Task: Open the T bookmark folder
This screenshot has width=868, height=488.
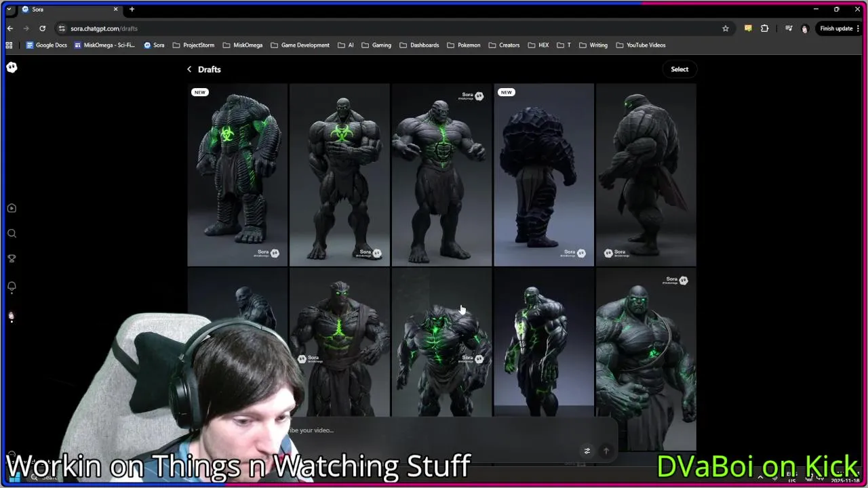Action: (564, 45)
